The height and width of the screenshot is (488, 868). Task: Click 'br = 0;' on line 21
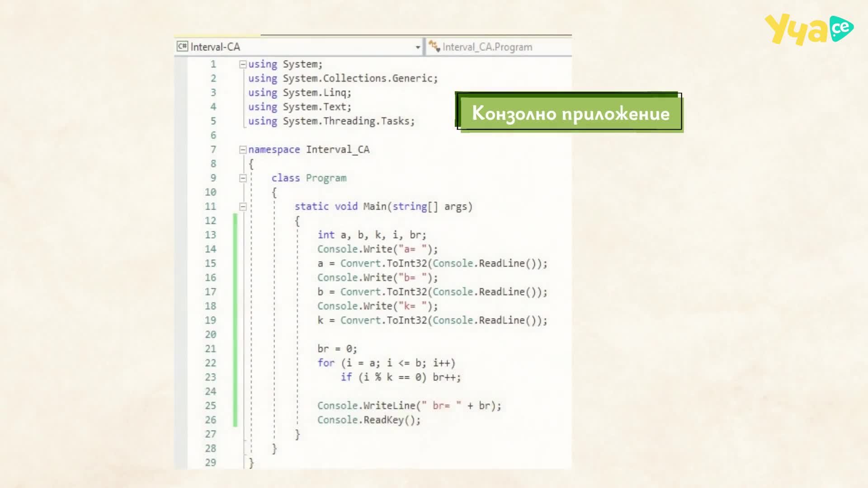(337, 349)
